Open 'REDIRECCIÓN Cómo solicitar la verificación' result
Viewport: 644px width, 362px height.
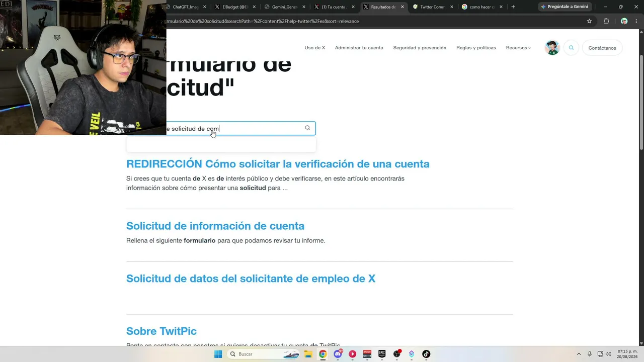[278, 164]
